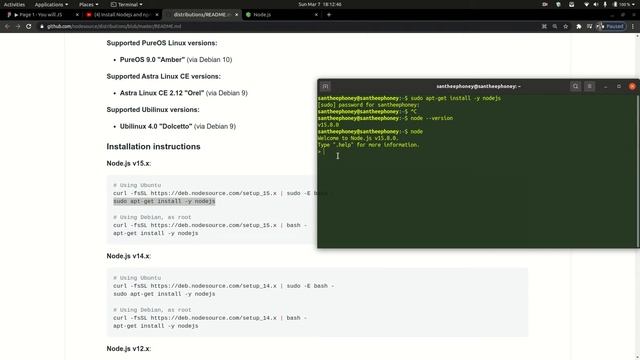640x360 pixels.
Task: Click 'Supported Ubilinux versions:' text
Action: pos(153,110)
